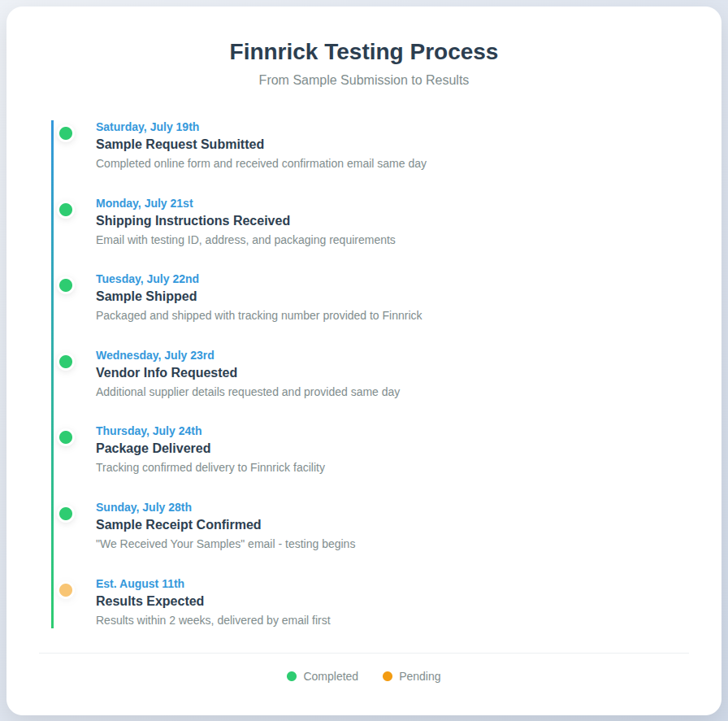This screenshot has width=728, height=721.
Task: Select the Monday, July 21st timeline marker
Action: point(66,210)
